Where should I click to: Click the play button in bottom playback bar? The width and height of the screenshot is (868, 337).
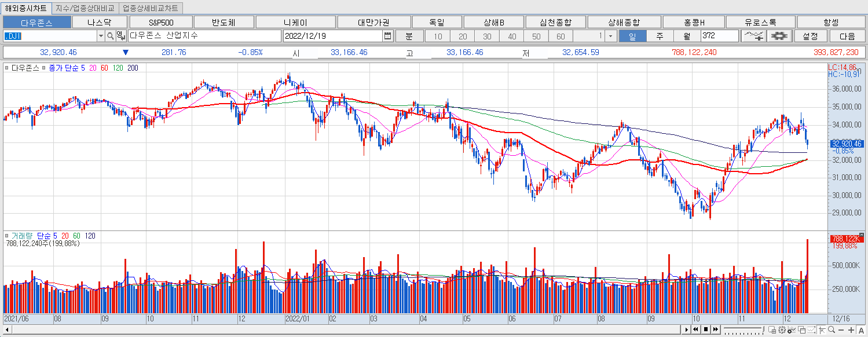(686, 329)
